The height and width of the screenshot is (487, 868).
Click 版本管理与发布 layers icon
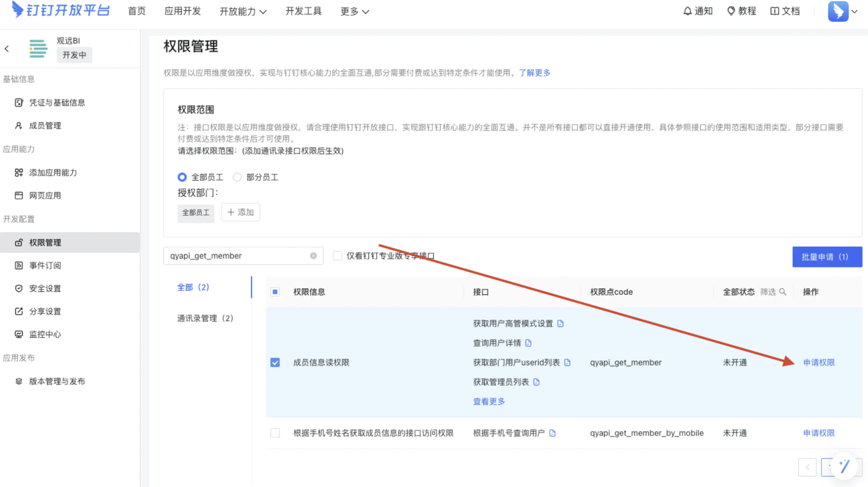19,381
